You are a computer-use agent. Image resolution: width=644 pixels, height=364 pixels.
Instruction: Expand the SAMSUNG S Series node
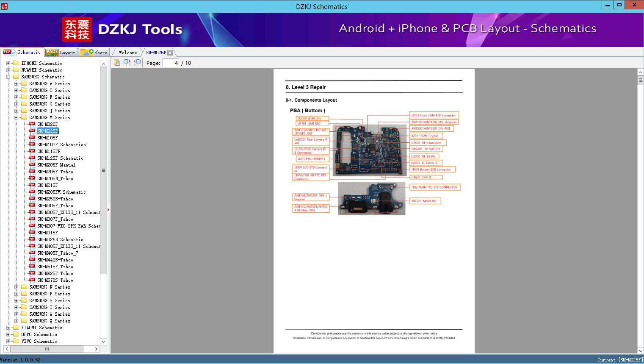16,300
